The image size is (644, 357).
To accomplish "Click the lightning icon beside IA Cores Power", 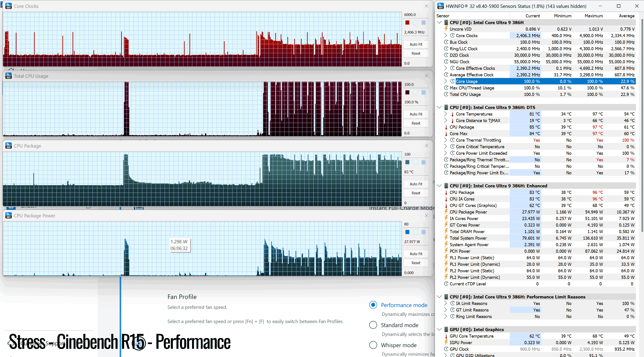I will click(446, 218).
